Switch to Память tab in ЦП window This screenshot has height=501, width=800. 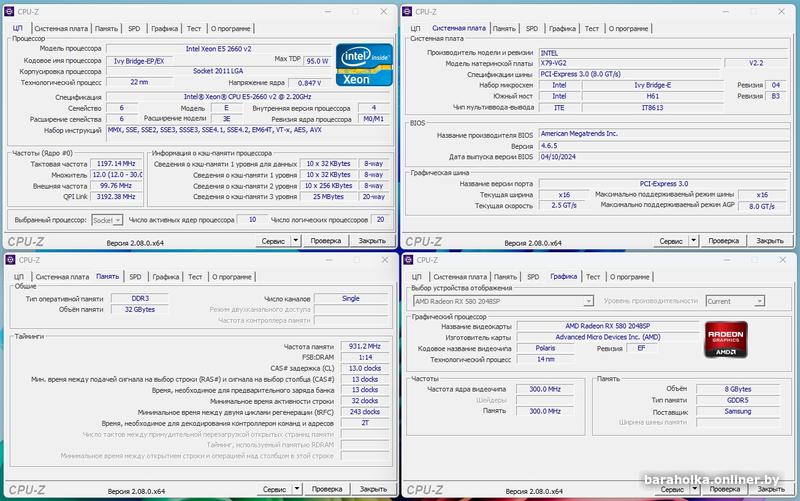[x=106, y=29]
